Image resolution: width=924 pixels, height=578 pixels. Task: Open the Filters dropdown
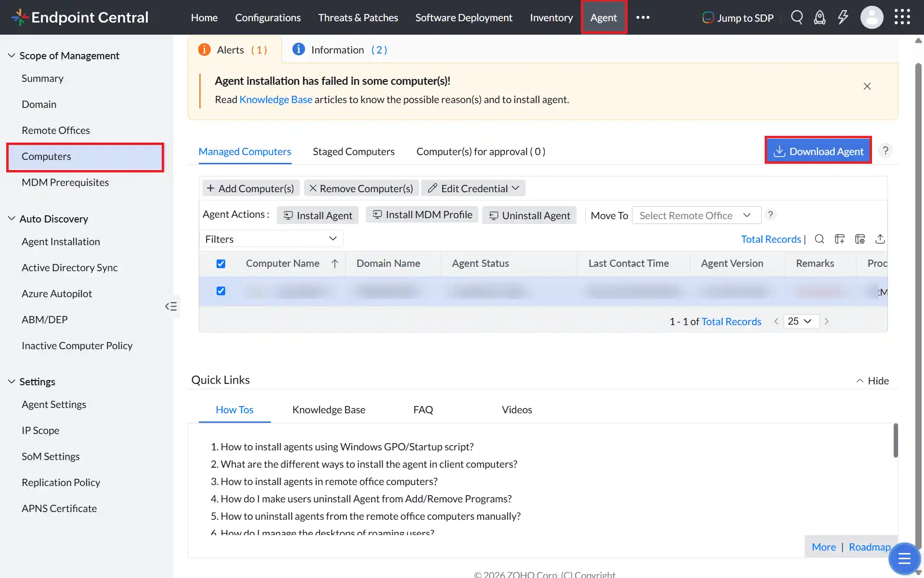pyautogui.click(x=271, y=239)
